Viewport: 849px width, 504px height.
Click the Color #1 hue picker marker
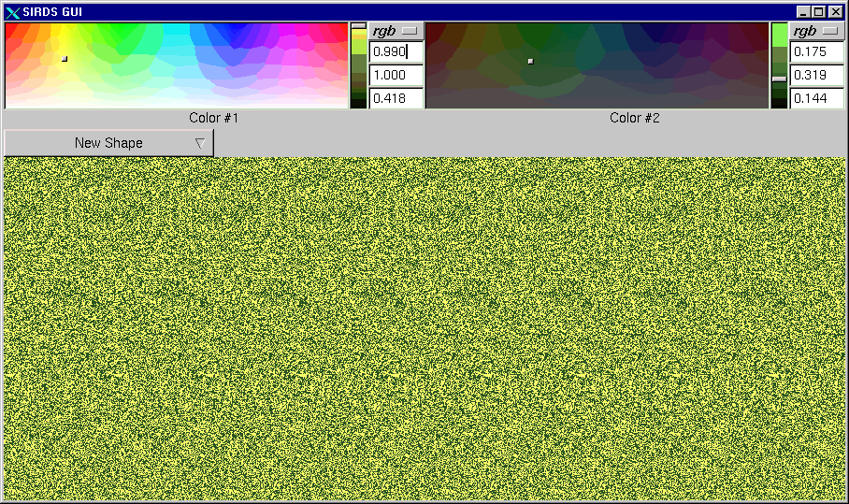click(x=65, y=59)
